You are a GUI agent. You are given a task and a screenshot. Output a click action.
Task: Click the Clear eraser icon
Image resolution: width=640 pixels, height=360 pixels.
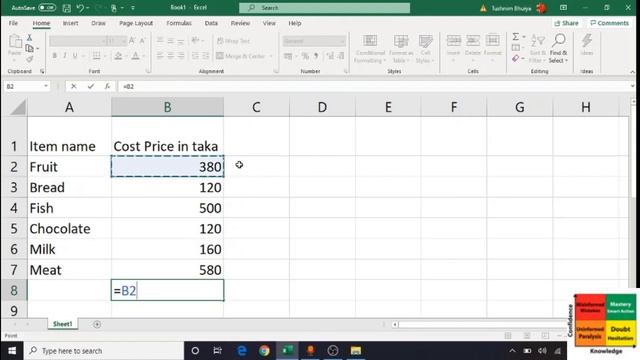click(x=516, y=59)
